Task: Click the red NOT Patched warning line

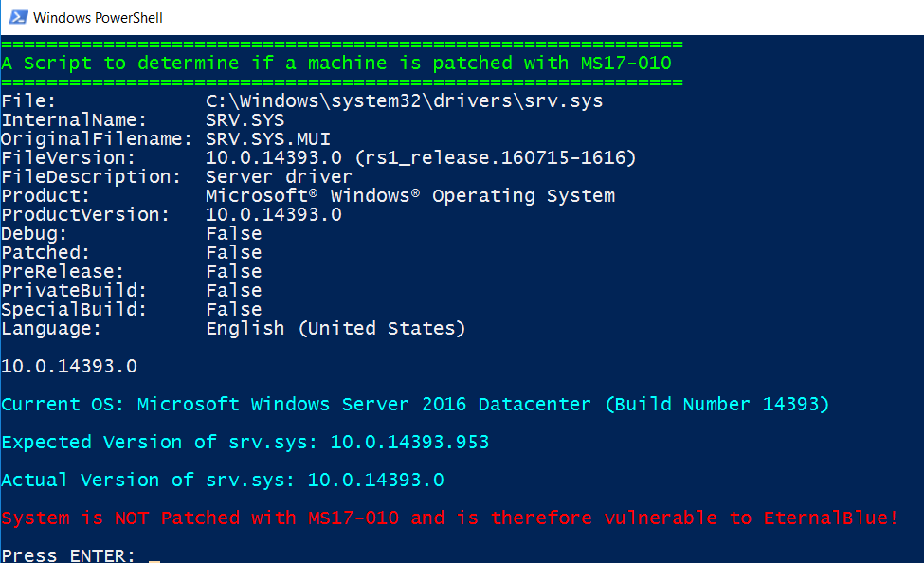Action: pyautogui.click(x=449, y=518)
